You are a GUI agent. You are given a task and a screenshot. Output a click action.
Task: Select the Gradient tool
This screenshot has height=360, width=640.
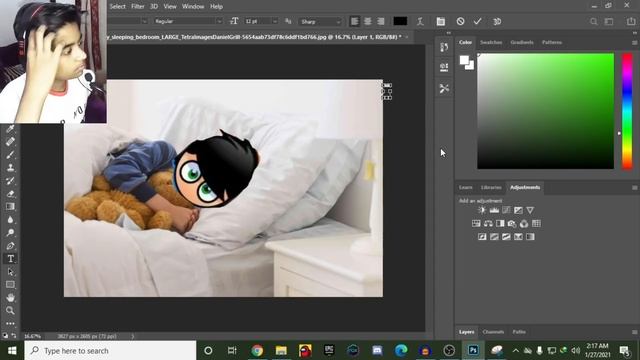click(x=10, y=207)
